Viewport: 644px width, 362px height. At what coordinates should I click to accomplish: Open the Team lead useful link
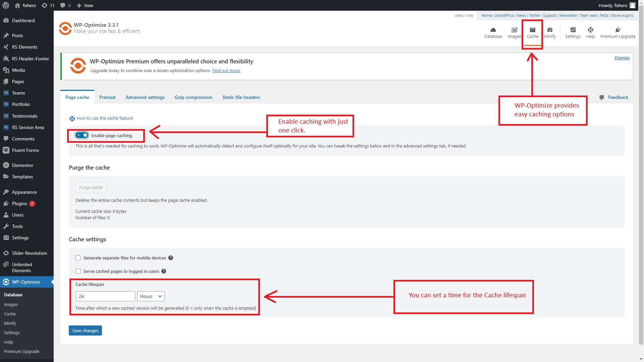[588, 15]
